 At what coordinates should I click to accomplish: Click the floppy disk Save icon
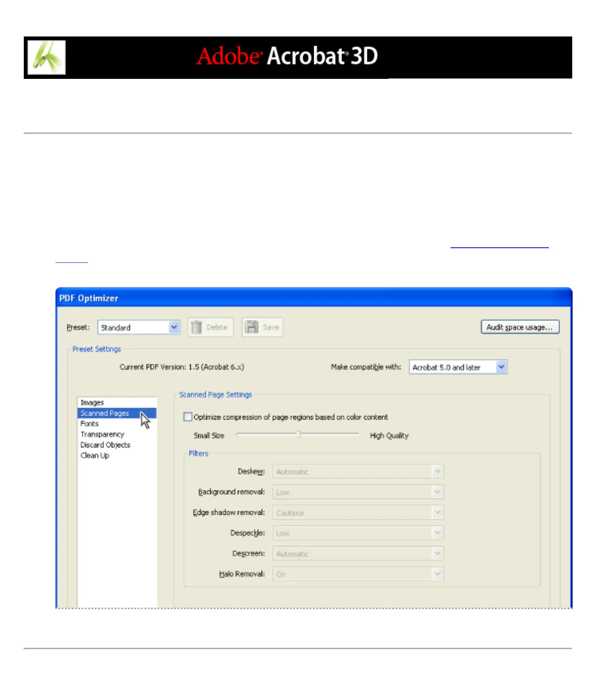coord(252,327)
